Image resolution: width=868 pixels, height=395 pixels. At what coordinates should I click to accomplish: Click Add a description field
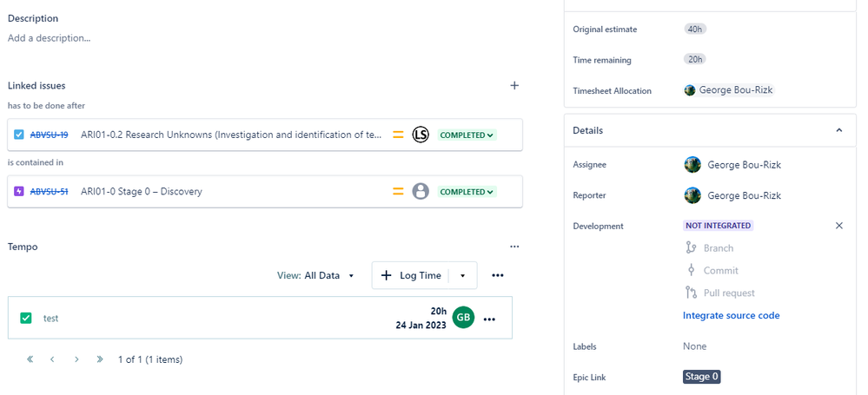point(50,38)
